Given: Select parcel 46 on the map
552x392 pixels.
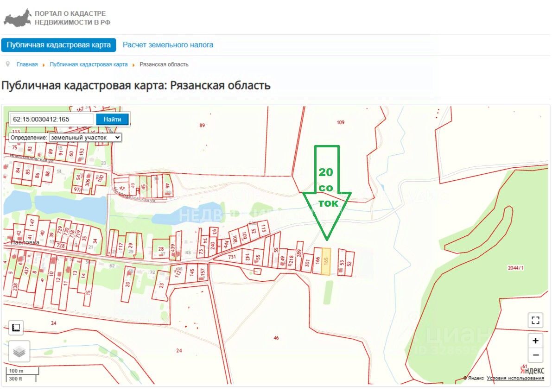Looking at the screenshot, I should point(276,338).
